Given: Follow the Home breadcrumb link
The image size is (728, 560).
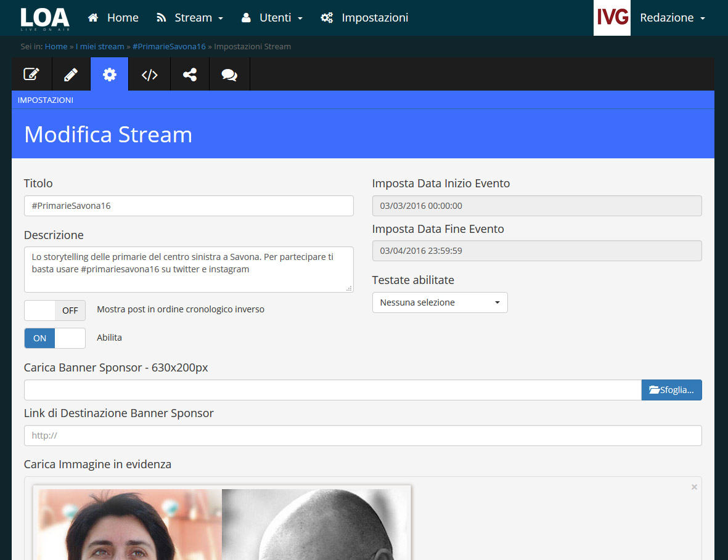Looking at the screenshot, I should tap(56, 46).
